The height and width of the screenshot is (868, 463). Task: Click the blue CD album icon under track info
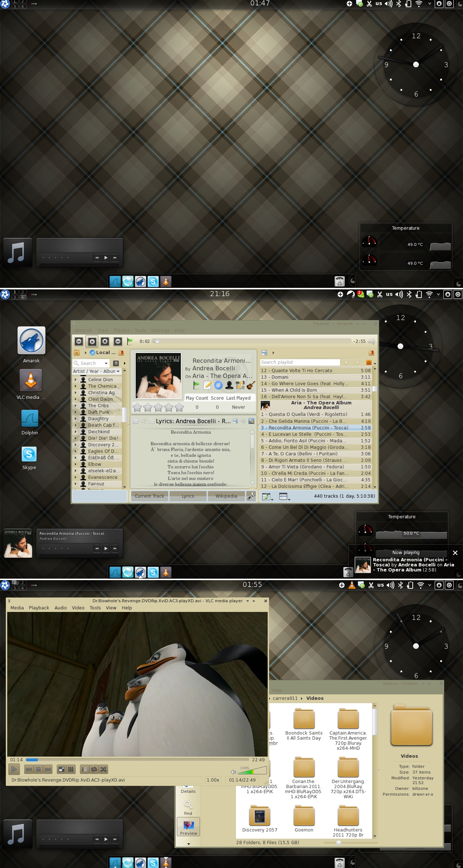point(218,385)
